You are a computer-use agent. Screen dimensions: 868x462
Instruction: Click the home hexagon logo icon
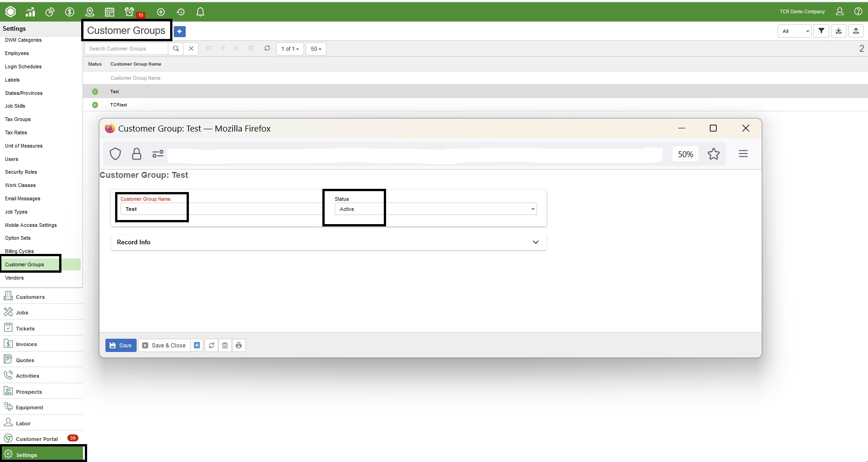[x=10, y=11]
